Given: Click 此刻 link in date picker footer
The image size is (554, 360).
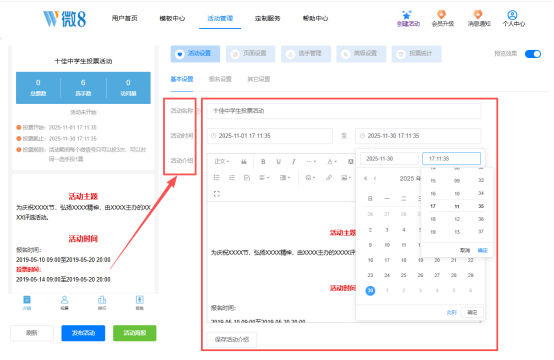Looking at the screenshot, I should (452, 313).
